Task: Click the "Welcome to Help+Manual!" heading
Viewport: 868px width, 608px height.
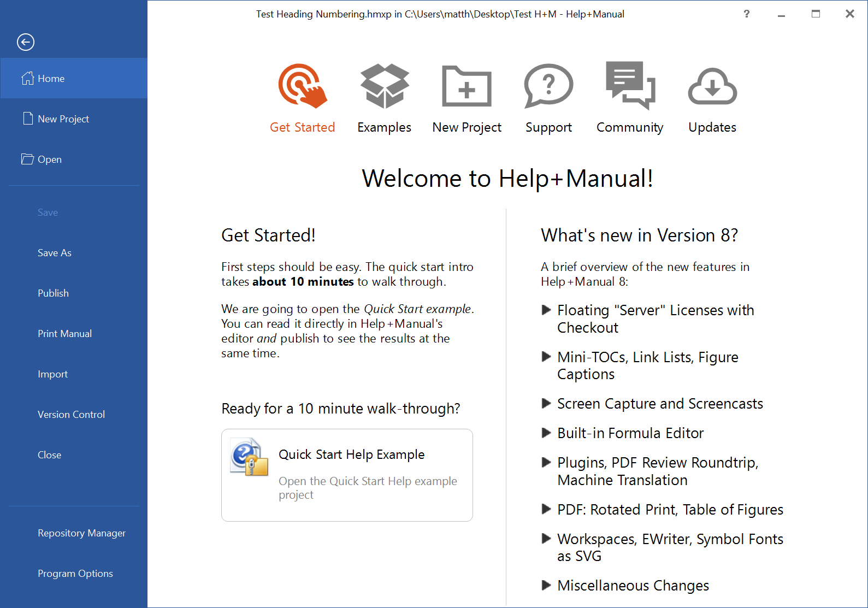Action: [507, 179]
